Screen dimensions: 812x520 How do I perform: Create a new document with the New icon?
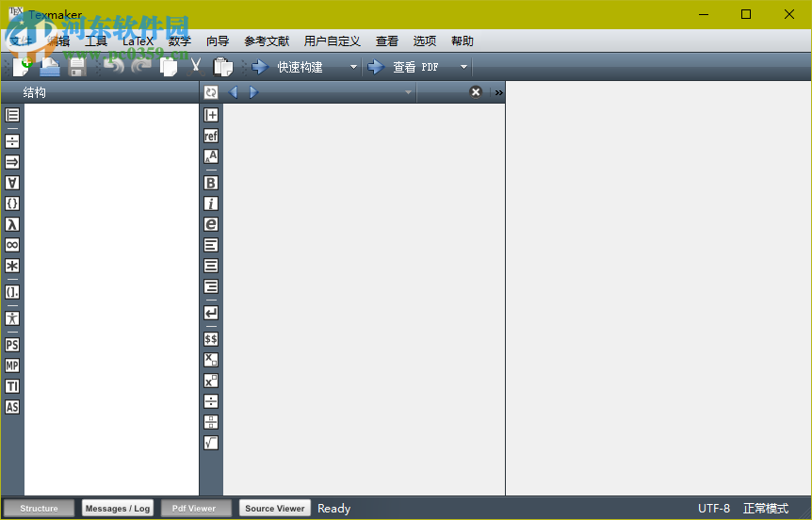click(x=23, y=67)
